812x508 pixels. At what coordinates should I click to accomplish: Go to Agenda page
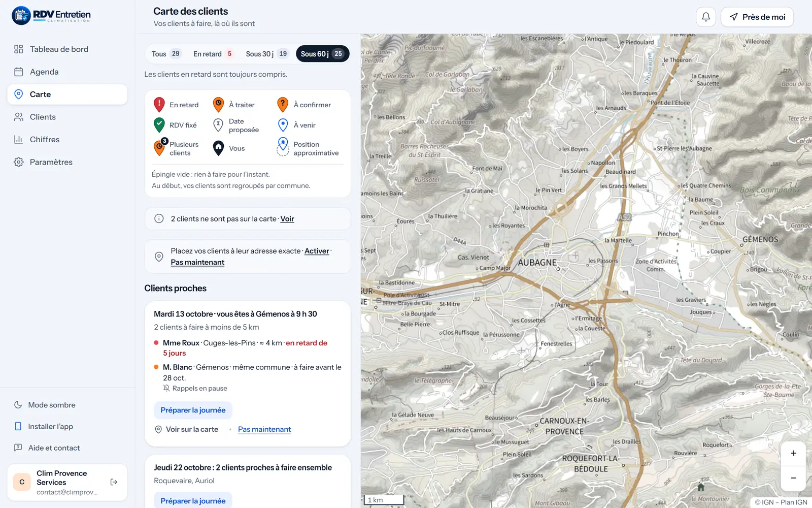67,72
